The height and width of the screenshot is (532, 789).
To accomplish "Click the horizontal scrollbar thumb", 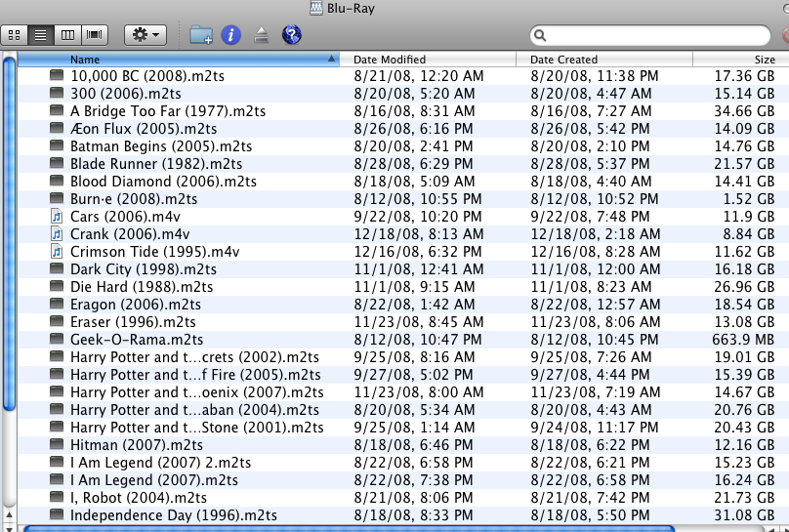I will pos(349,528).
